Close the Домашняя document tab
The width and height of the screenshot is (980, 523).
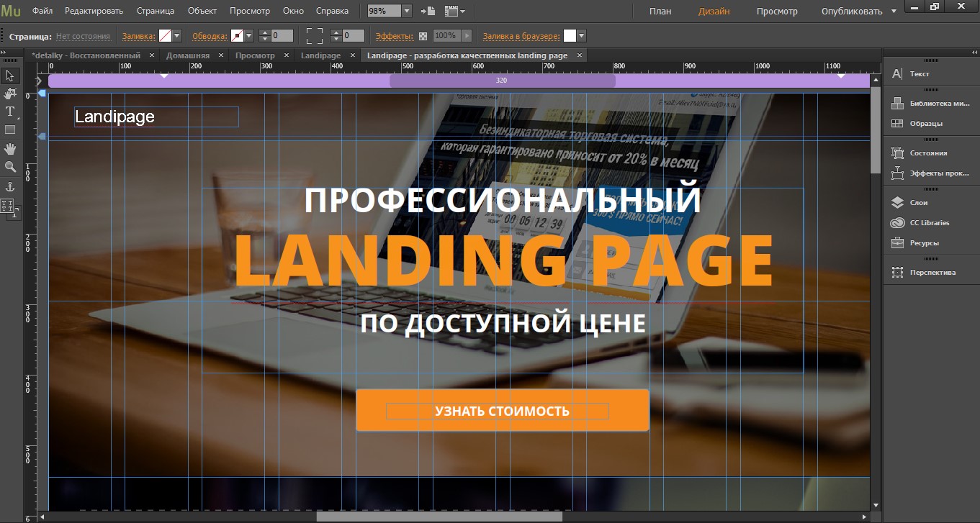[x=220, y=55]
